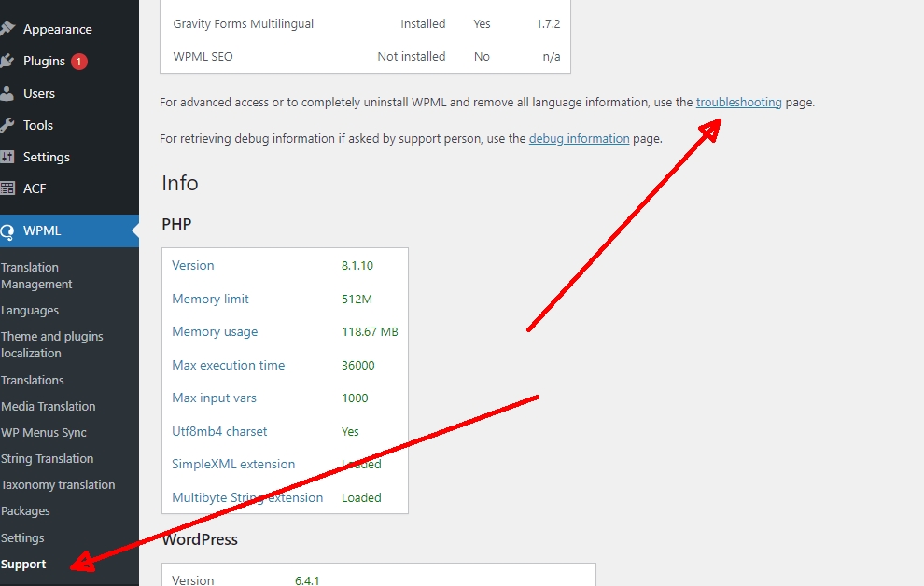The image size is (924, 586).
Task: Click the Utf8mb4 charset label
Action: (219, 431)
